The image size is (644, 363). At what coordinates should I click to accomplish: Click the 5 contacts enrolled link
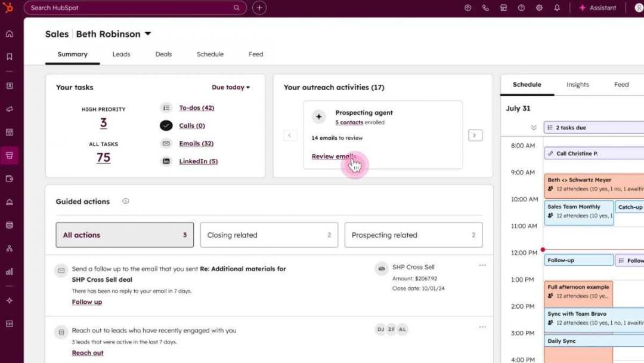coord(349,122)
